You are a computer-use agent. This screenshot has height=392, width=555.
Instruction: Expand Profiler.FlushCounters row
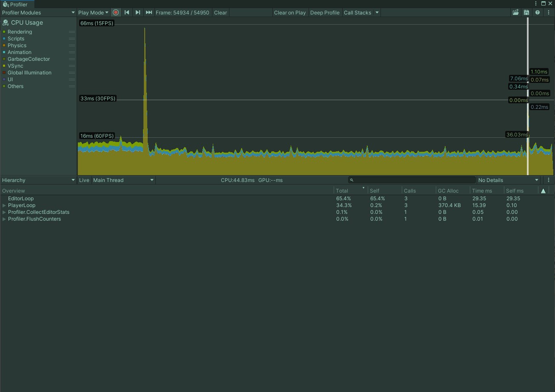click(4, 219)
